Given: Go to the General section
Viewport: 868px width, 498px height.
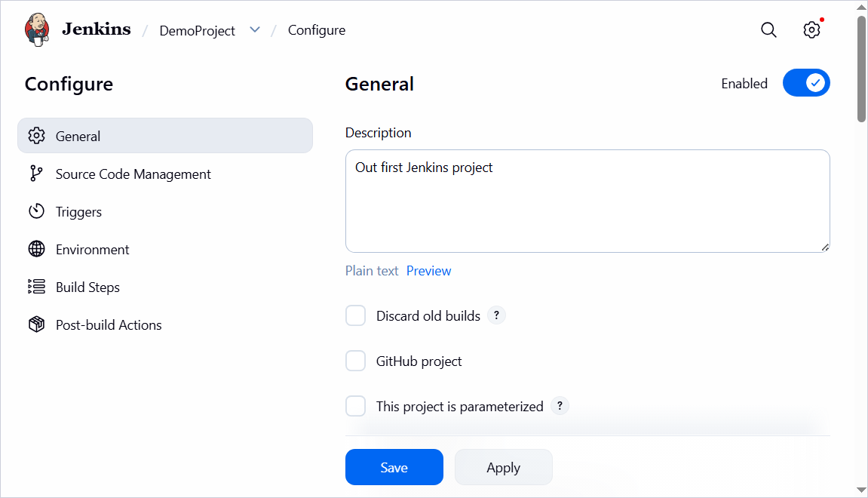Looking at the screenshot, I should coord(165,136).
